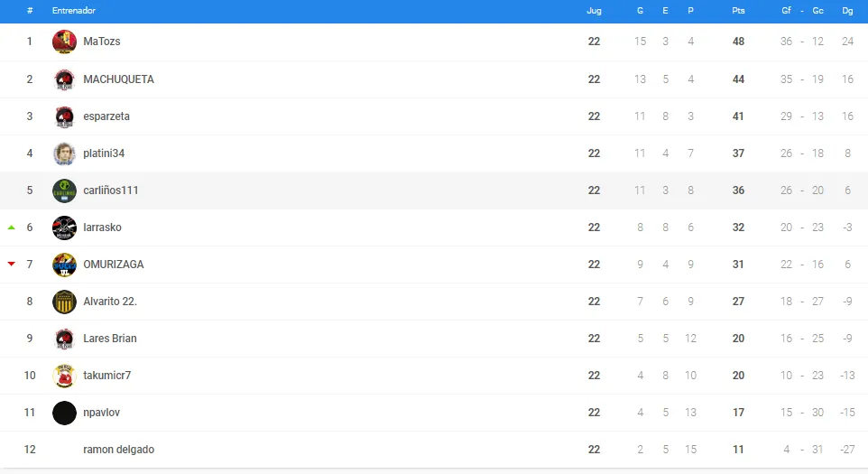
Task: Click OMURIZAGA points value 31
Action: 738,265
